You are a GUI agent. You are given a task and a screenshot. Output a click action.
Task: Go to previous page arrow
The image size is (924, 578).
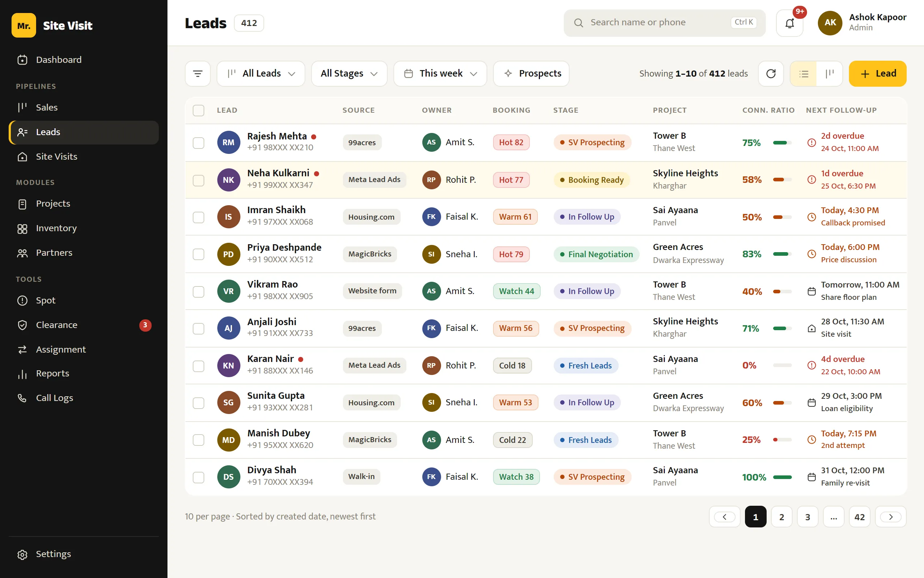(x=724, y=517)
